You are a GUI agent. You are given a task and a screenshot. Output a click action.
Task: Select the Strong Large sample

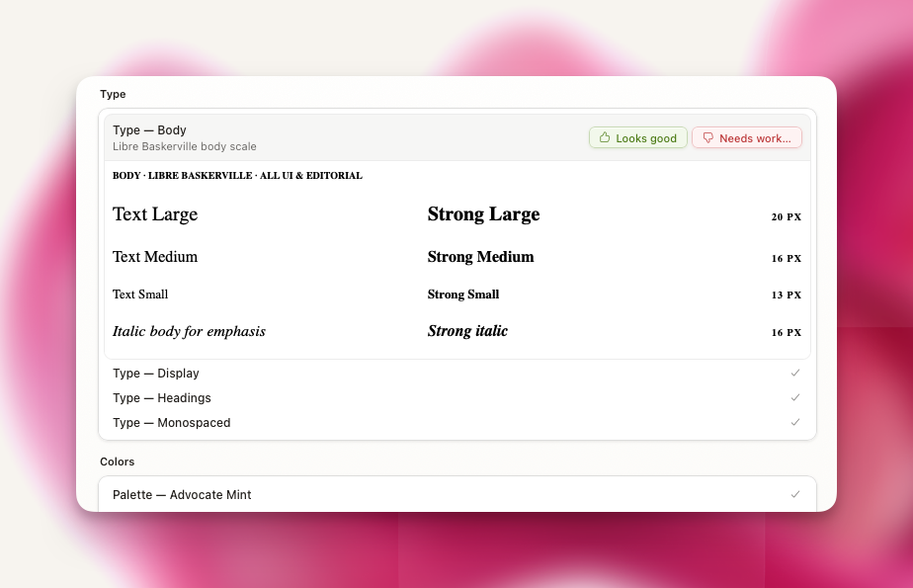pyautogui.click(x=483, y=214)
